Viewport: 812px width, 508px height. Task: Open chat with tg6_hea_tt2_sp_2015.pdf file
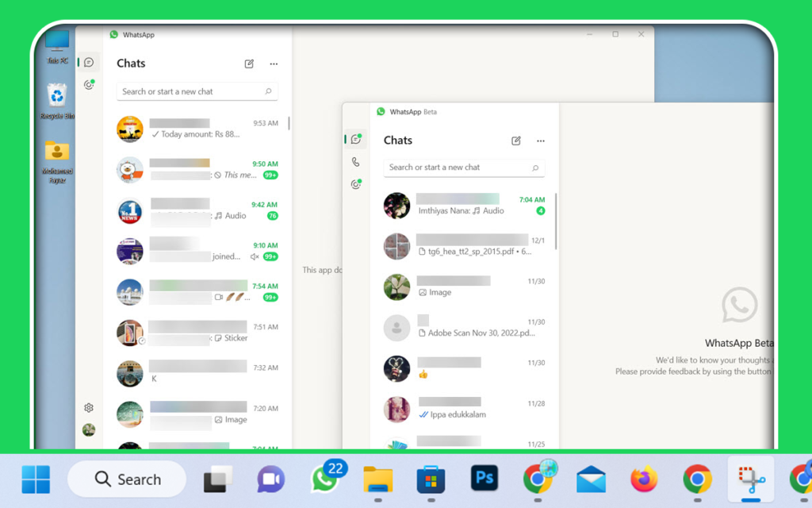pos(464,246)
